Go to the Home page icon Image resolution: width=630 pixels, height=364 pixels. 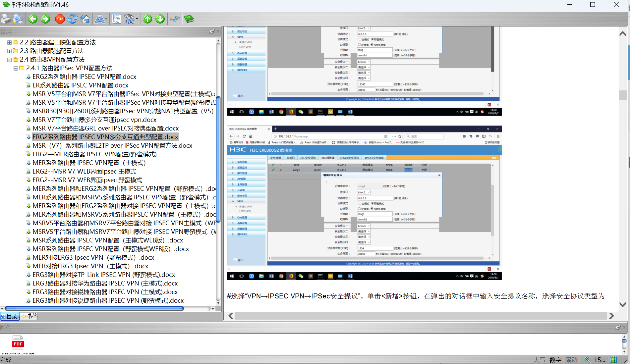coord(85,19)
